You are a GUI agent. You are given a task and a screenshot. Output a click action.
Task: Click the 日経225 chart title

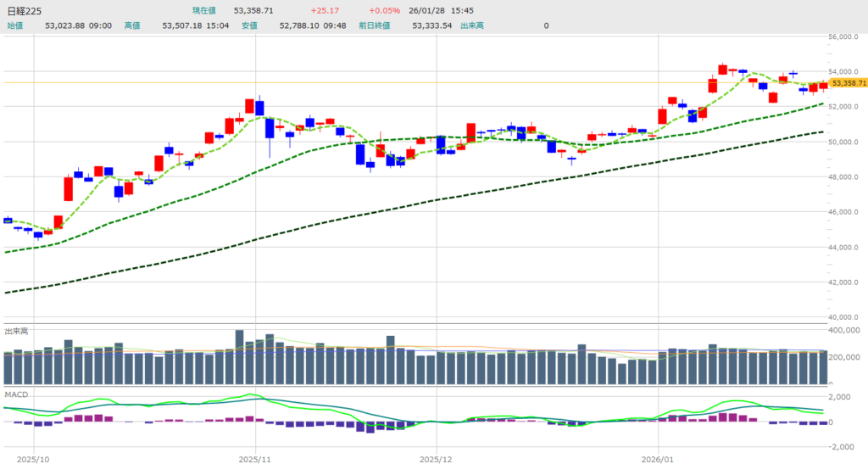[25, 11]
